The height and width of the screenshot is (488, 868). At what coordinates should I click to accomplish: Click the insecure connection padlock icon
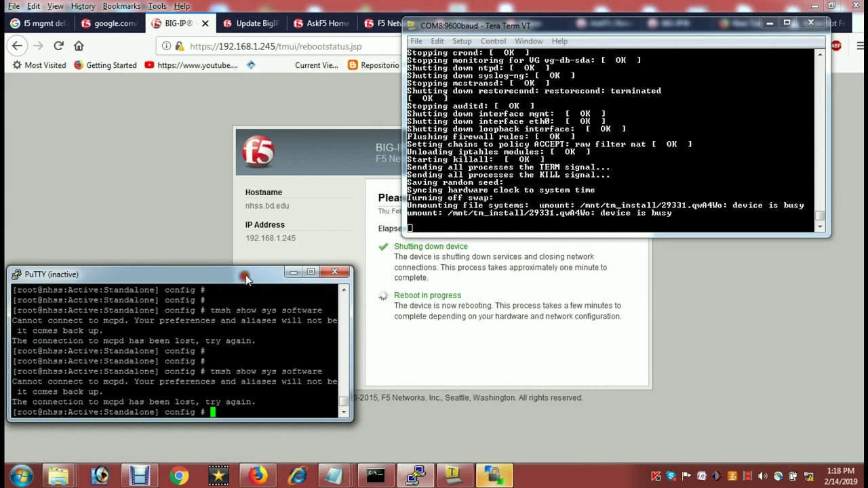coord(179,46)
